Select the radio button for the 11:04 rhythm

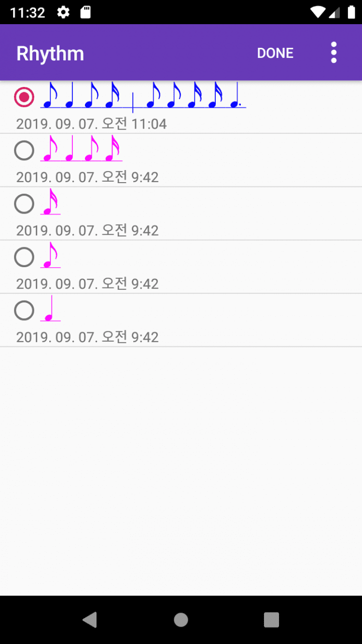click(24, 97)
